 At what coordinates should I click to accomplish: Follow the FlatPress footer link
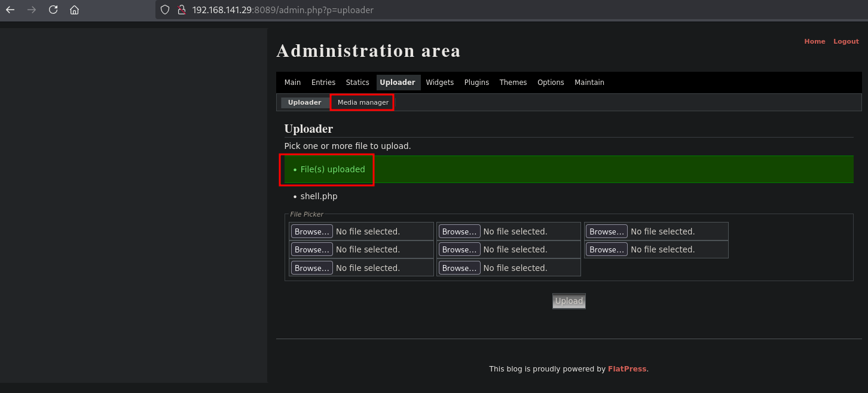(627, 369)
